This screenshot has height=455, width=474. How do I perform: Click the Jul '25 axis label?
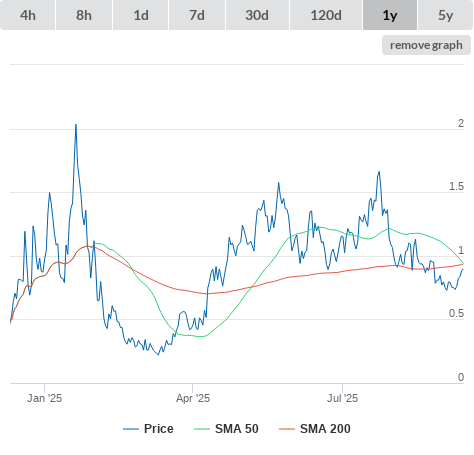342,398
